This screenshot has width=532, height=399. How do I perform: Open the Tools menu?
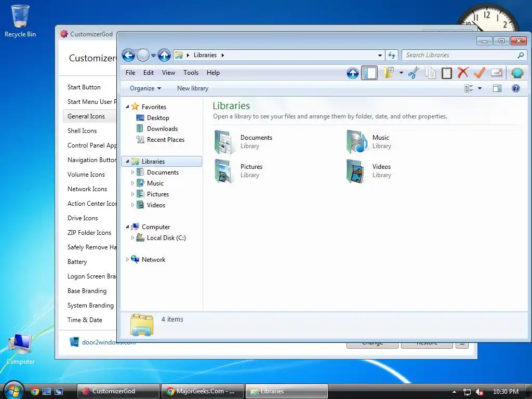191,73
